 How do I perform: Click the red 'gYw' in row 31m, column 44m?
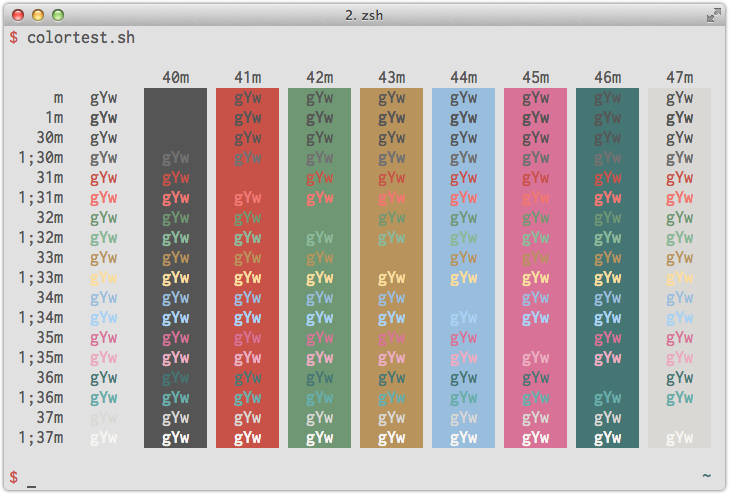coord(464,178)
